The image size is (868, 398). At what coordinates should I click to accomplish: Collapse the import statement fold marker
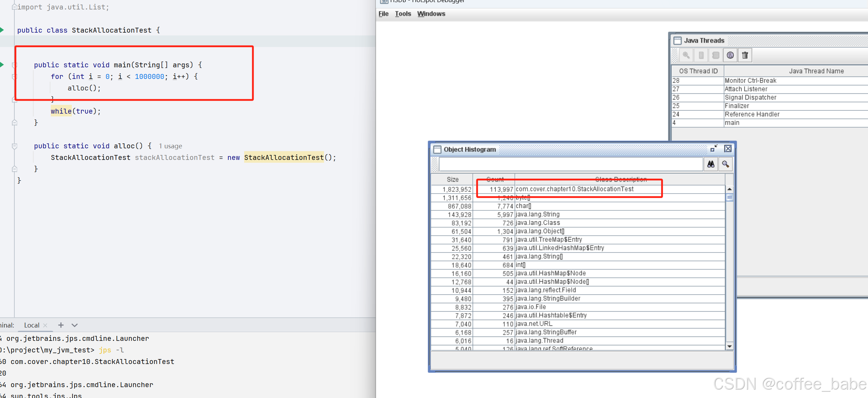click(14, 7)
